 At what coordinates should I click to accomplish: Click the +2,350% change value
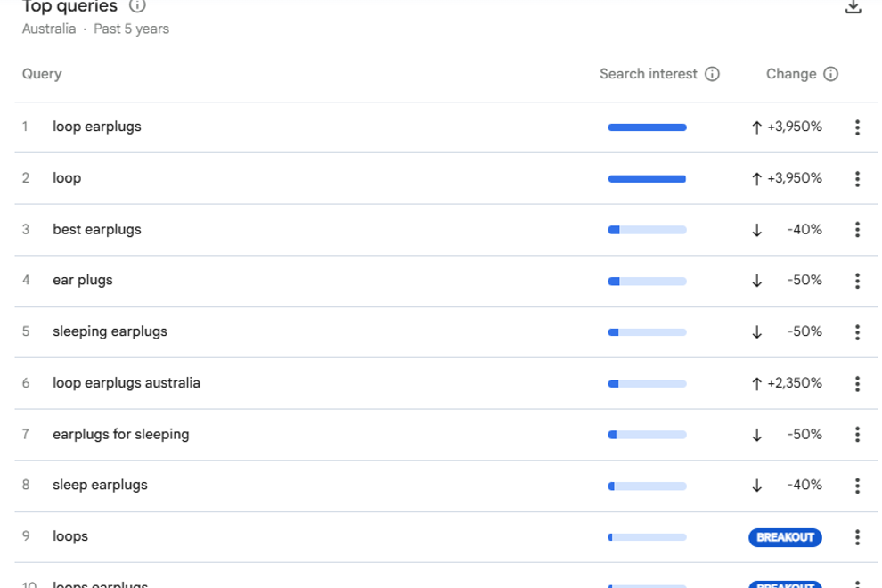tap(795, 383)
